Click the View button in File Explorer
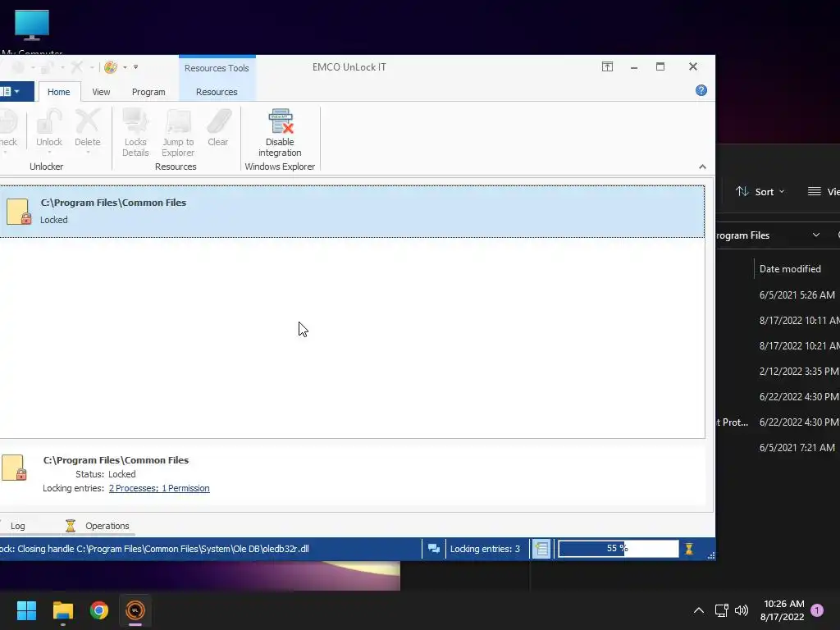 pos(824,192)
